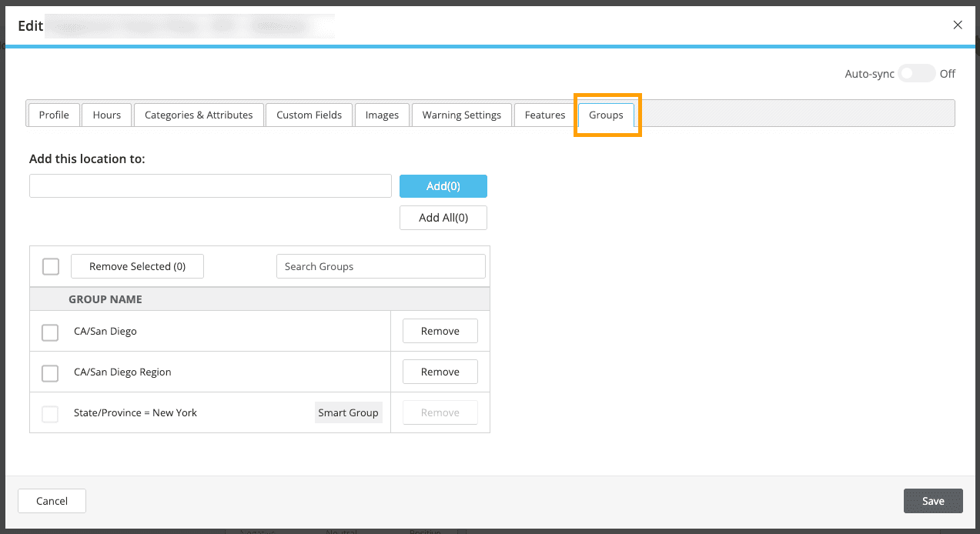Open the Groups tab
The image size is (980, 534).
tap(606, 115)
